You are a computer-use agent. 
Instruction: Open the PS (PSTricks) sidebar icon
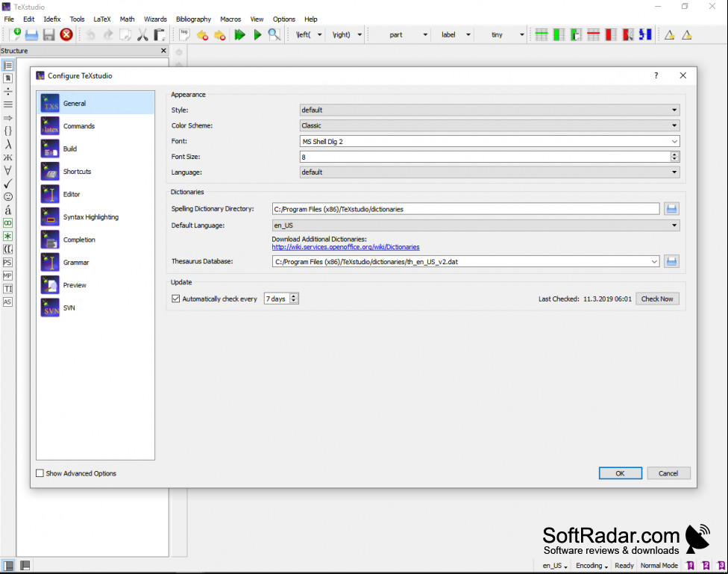[7, 263]
